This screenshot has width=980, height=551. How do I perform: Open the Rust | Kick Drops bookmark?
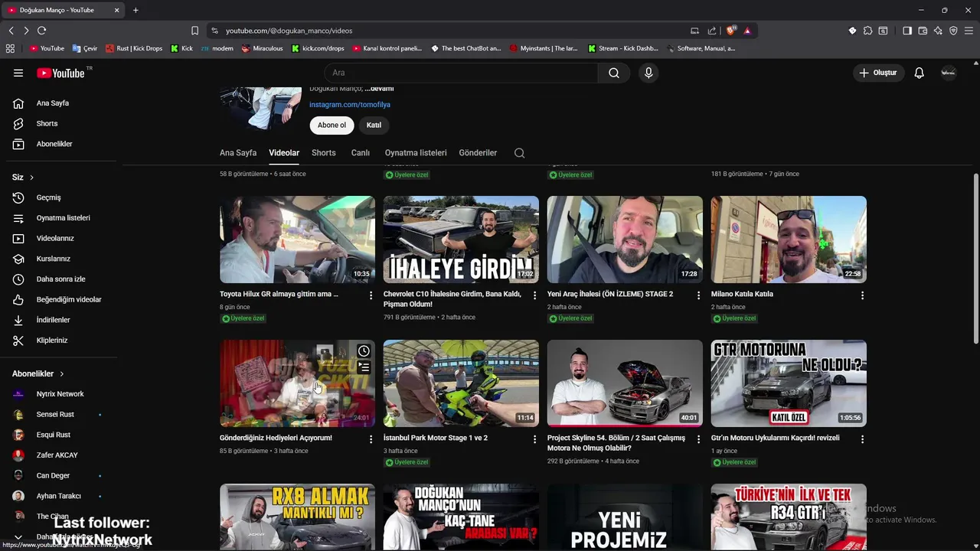(134, 48)
